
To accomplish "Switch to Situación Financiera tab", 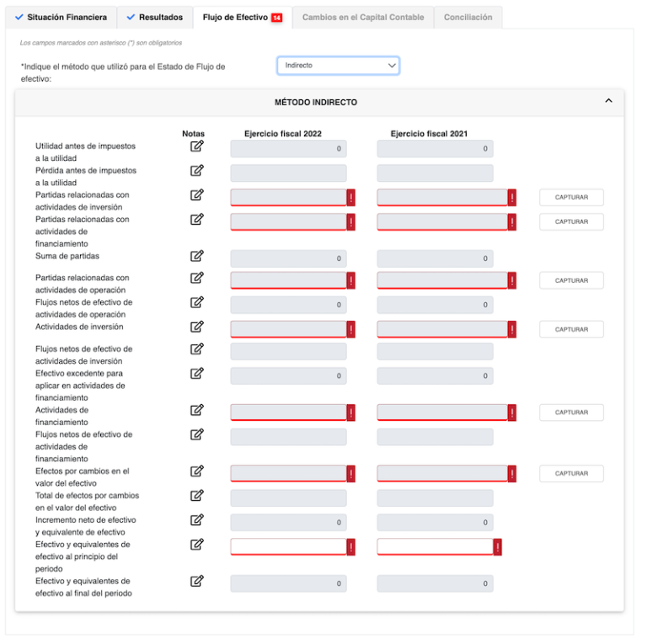I will [x=61, y=18].
